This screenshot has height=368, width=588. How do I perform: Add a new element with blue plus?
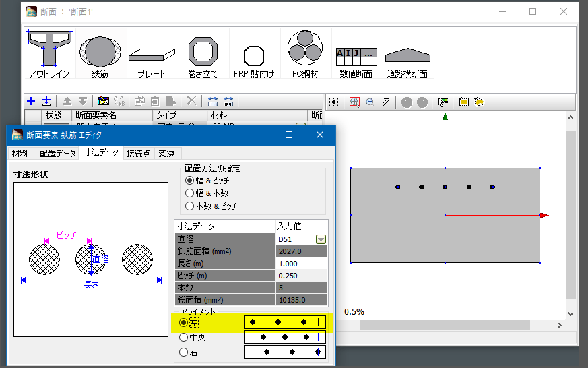tap(31, 101)
